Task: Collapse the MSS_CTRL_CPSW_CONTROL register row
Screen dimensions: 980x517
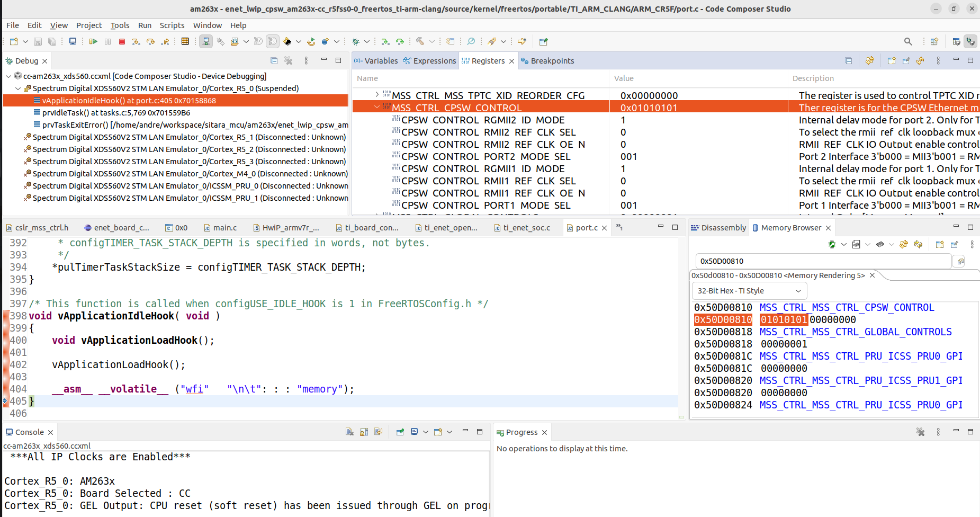Action: coord(377,108)
